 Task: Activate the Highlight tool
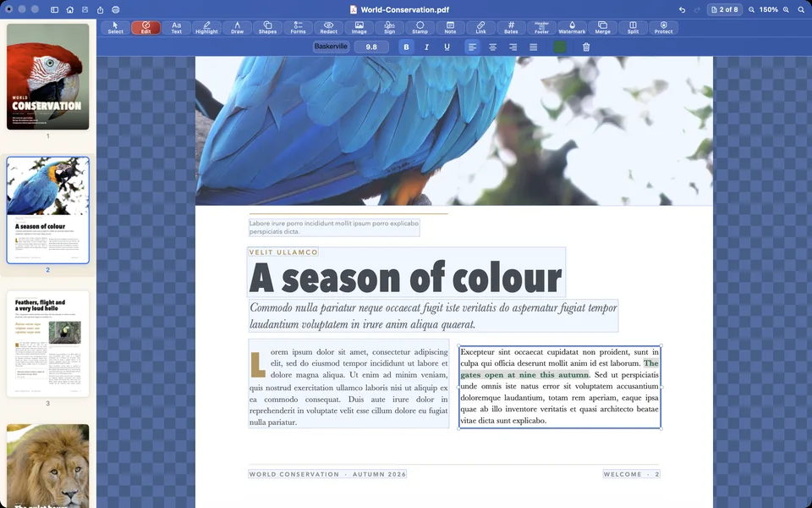point(206,28)
